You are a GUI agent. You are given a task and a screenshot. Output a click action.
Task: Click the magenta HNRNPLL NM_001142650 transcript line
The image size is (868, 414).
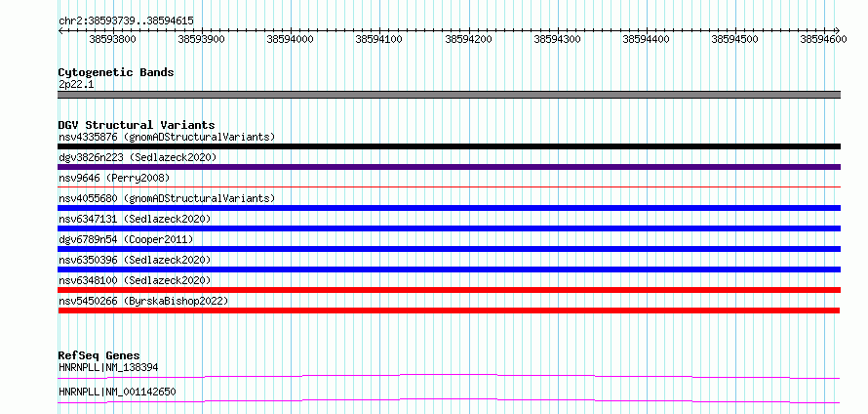[449, 400]
